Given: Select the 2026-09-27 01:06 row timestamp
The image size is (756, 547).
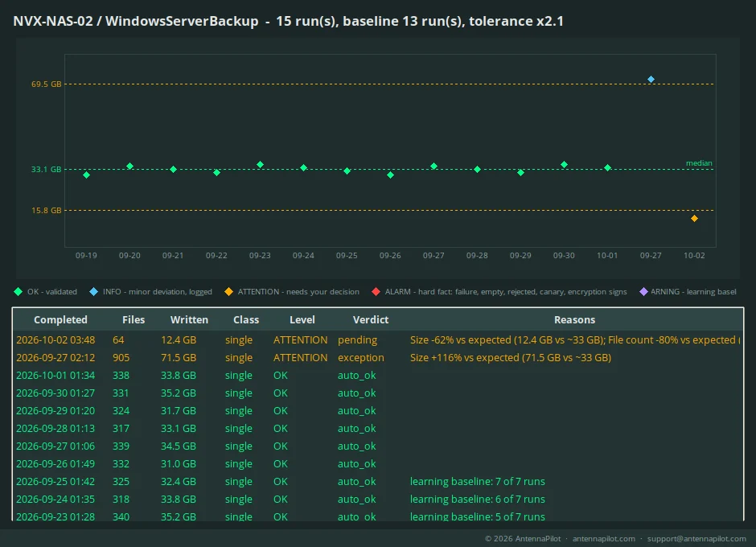Looking at the screenshot, I should pyautogui.click(x=55, y=446).
